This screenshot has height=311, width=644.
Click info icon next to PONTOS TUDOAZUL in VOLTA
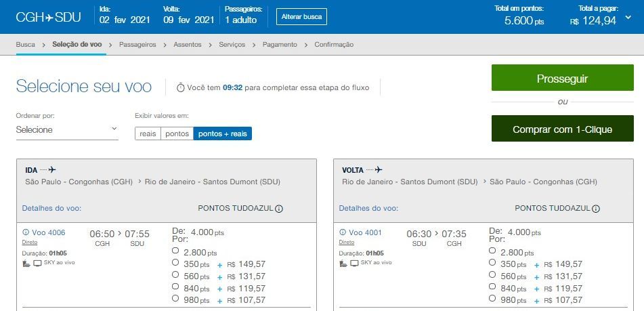coord(596,209)
